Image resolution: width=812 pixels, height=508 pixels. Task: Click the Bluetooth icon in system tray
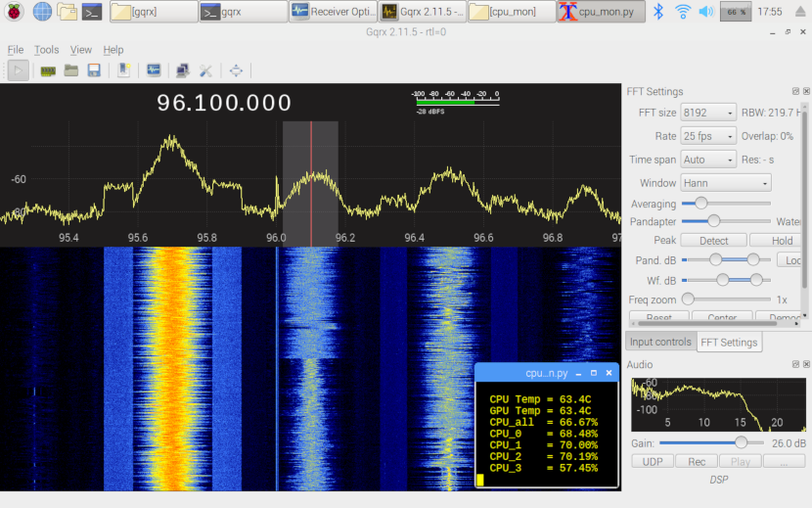pyautogui.click(x=658, y=12)
